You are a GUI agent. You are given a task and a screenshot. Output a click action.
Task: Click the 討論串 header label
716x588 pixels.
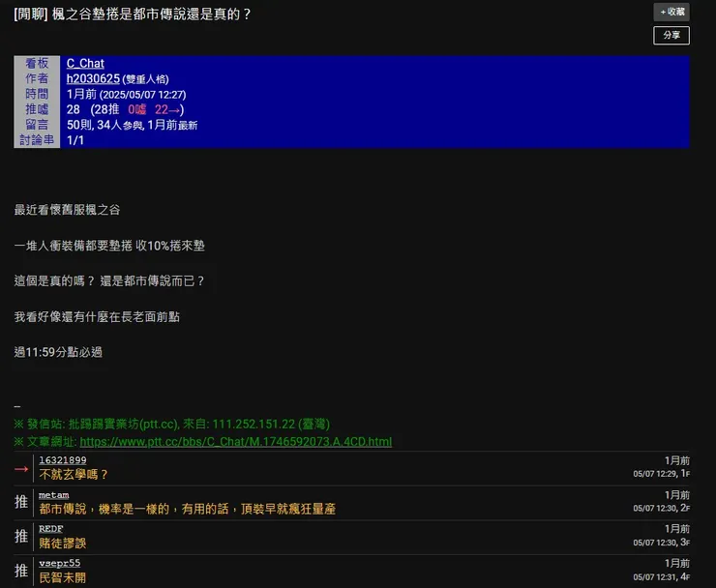click(x=37, y=139)
